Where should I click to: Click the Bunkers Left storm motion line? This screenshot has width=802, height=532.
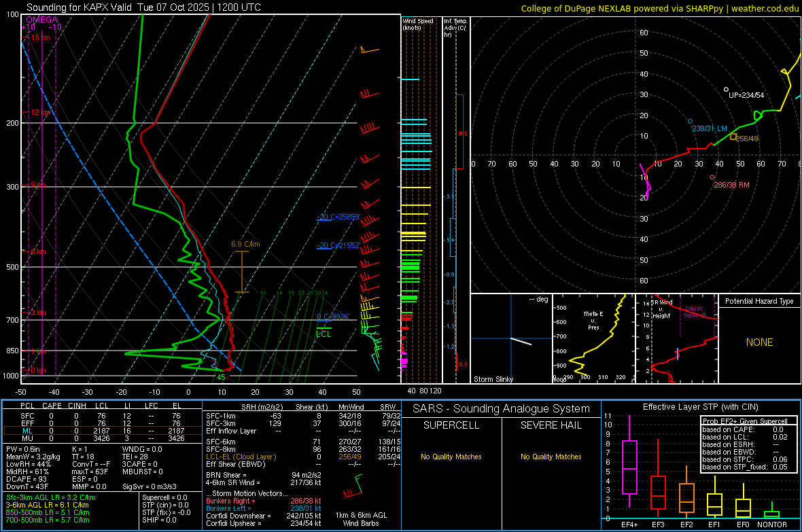(x=264, y=508)
